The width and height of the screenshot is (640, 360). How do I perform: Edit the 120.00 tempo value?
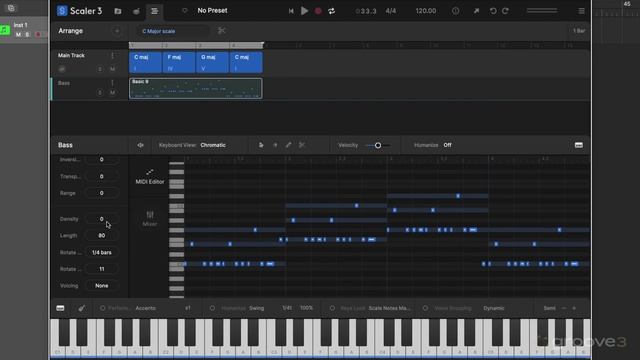426,11
